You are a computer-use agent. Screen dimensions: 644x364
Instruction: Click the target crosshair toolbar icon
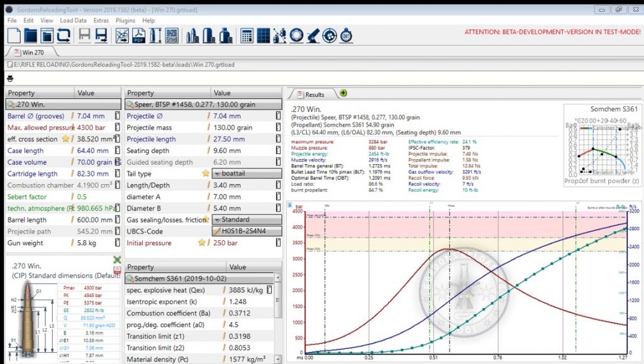click(x=330, y=36)
